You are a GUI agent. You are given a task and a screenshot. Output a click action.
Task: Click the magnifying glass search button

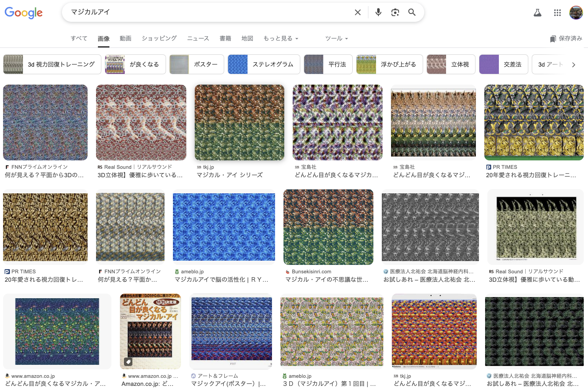(x=412, y=12)
